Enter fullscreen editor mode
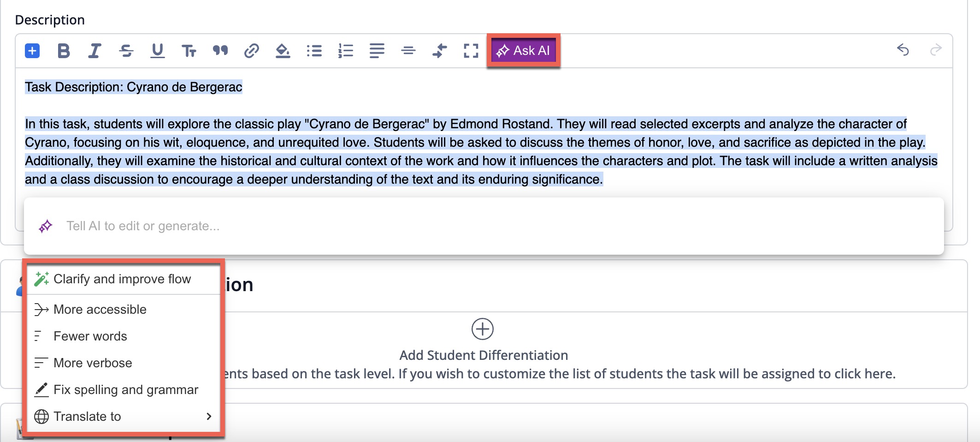This screenshot has height=442, width=980. click(x=471, y=51)
